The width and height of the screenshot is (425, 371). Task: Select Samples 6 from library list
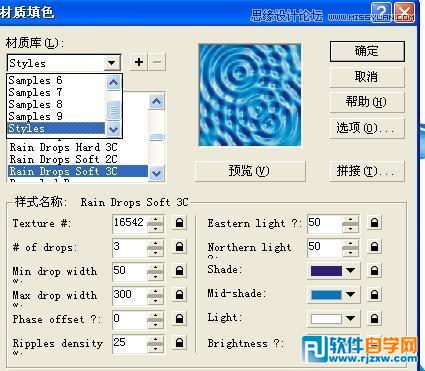tap(56, 80)
